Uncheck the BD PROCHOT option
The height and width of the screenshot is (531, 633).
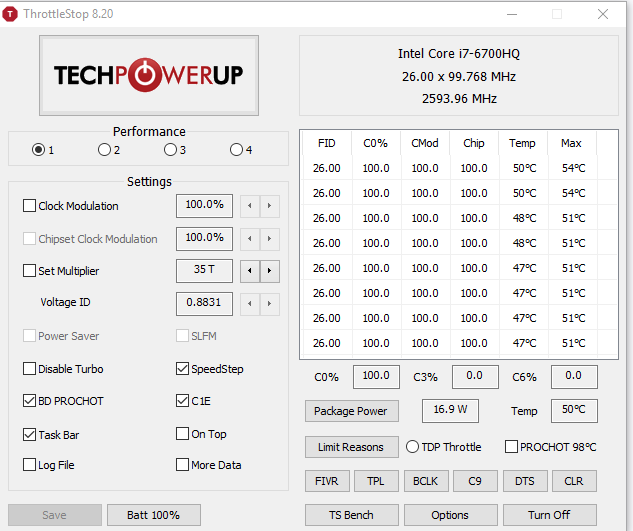click(29, 401)
